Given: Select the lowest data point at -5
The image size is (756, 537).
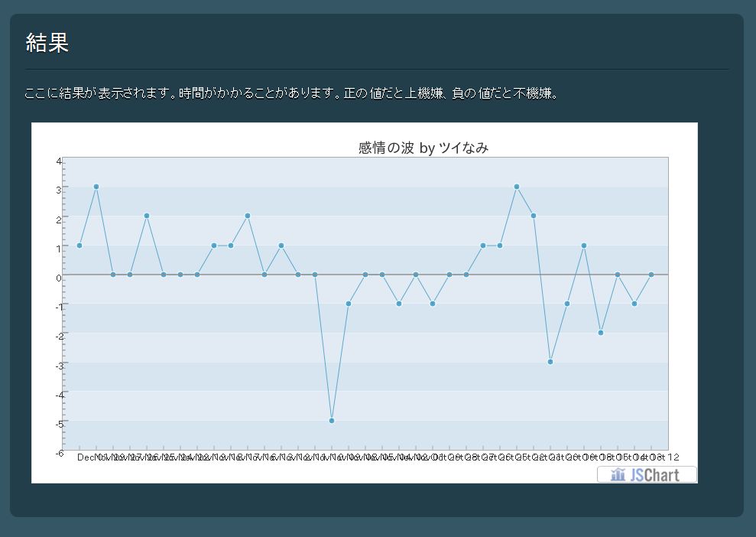Looking at the screenshot, I should tap(332, 421).
